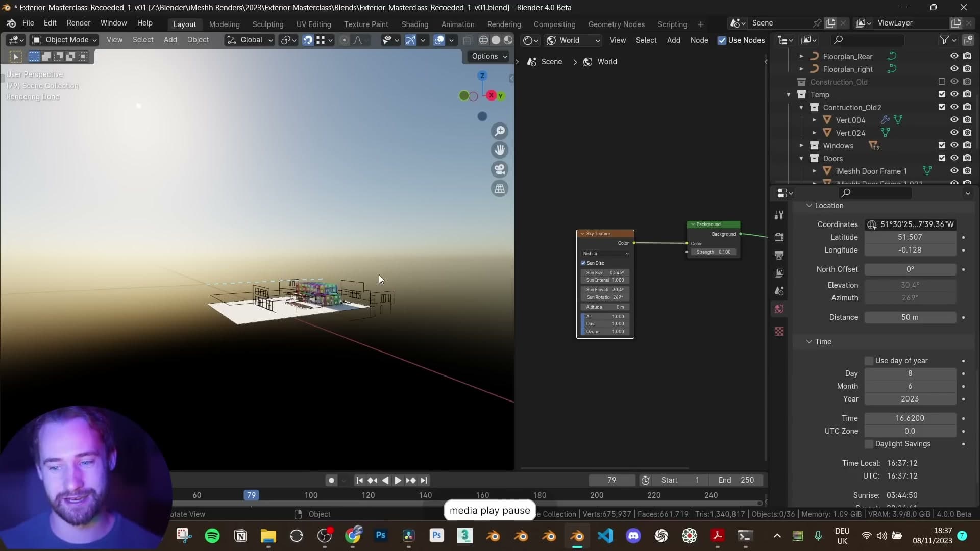
Task: Open World shader type dropdown
Action: pos(574,40)
